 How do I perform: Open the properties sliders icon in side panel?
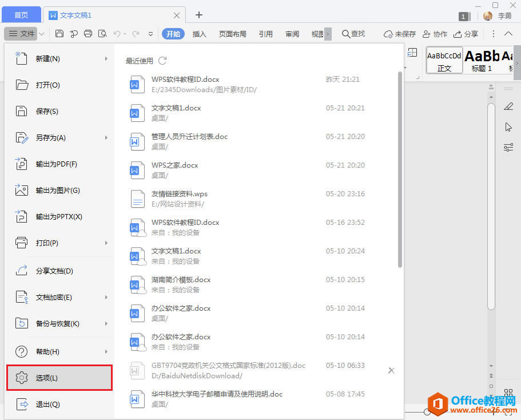(508, 147)
